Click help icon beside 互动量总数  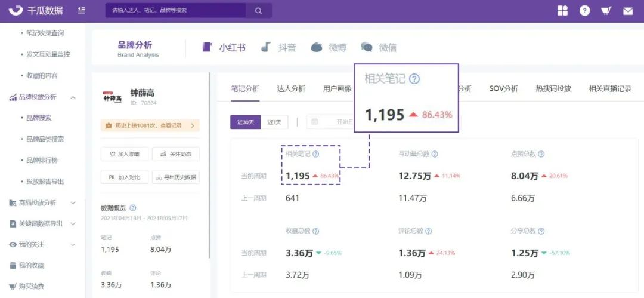pos(435,154)
